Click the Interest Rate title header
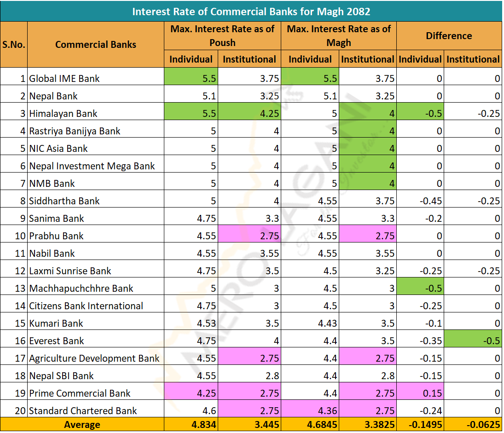 pyautogui.click(x=251, y=11)
